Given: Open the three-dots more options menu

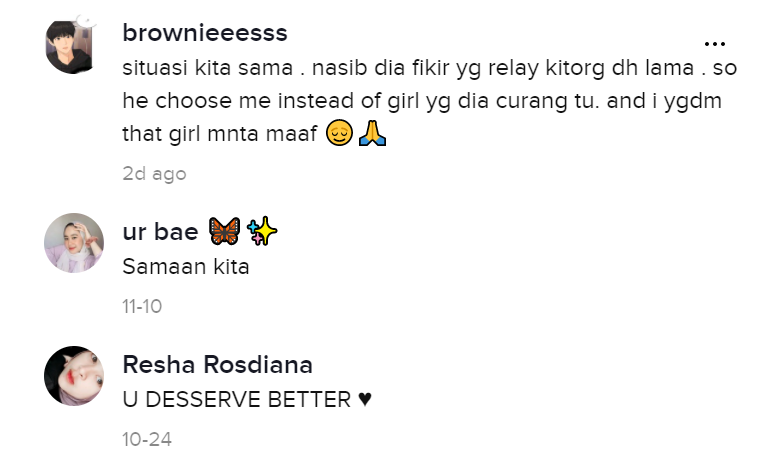Looking at the screenshot, I should (714, 44).
